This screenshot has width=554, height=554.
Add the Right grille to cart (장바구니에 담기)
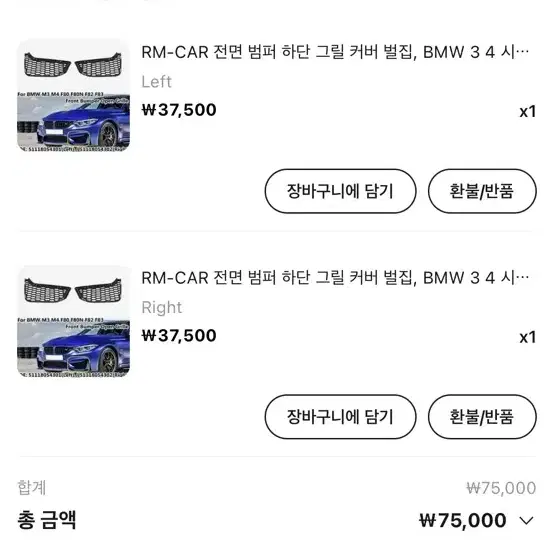(x=340, y=417)
